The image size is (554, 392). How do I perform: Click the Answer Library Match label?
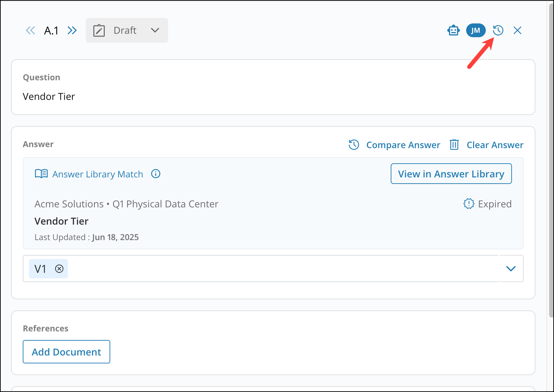point(98,174)
